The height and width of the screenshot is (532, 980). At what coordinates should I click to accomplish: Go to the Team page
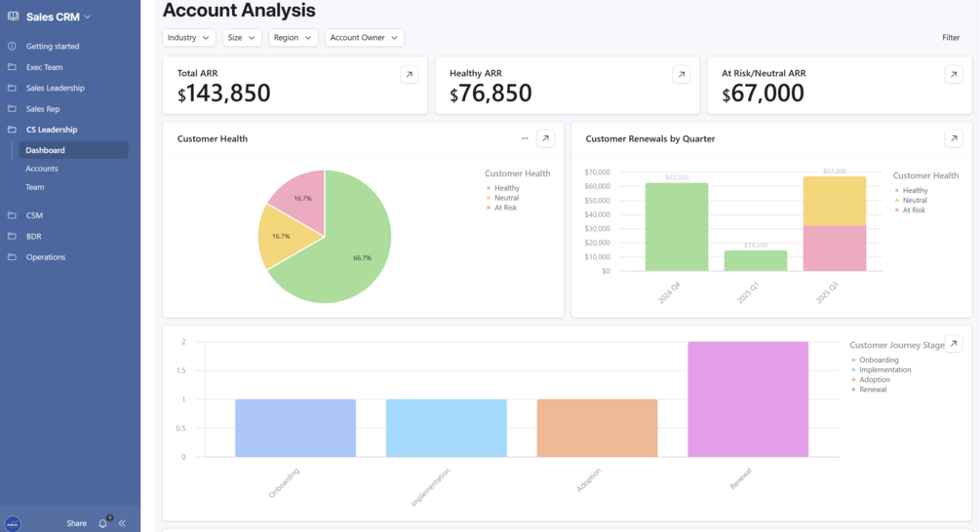click(35, 187)
